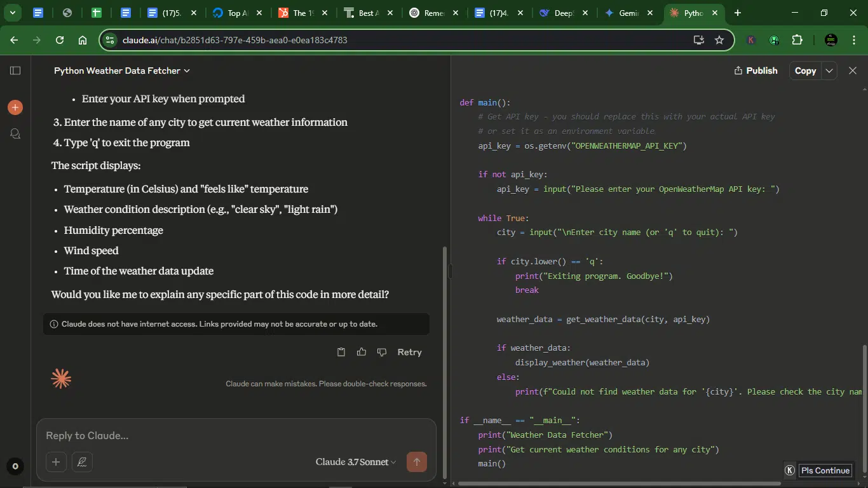Viewport: 868px width, 488px height.
Task: Open user account avatar in the sidebar
Action: (15, 466)
